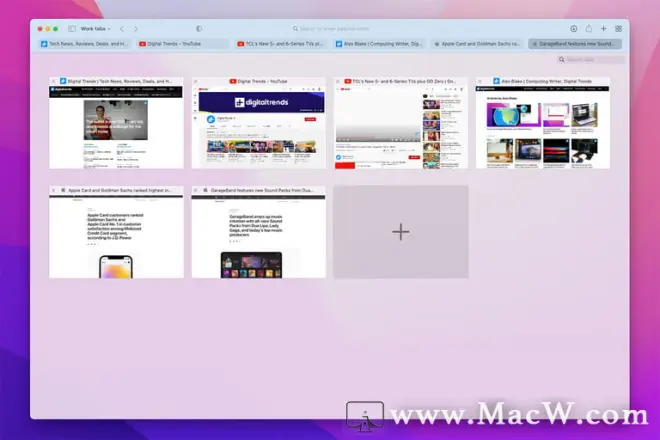Close the Apple Card thumbnail tab

(53, 190)
